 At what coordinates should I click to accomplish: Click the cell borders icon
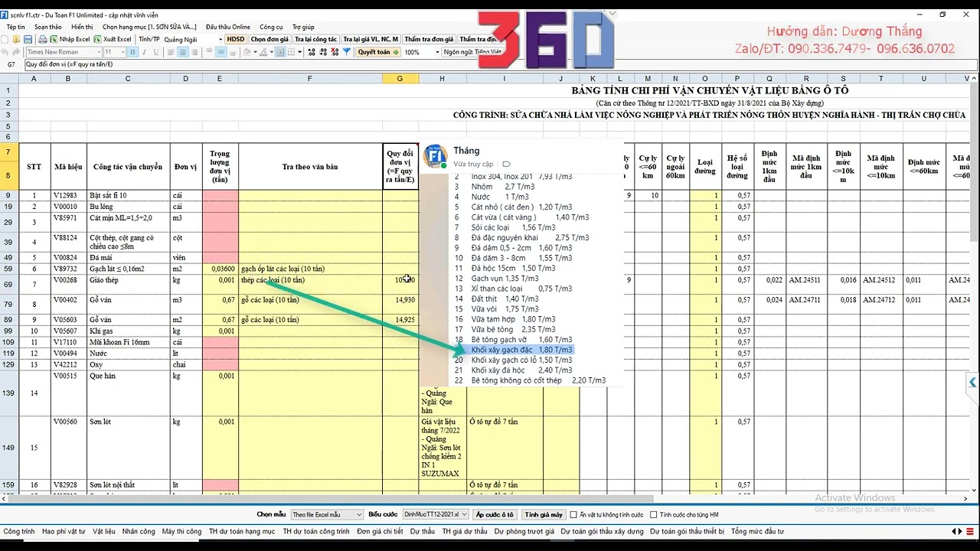tap(291, 52)
